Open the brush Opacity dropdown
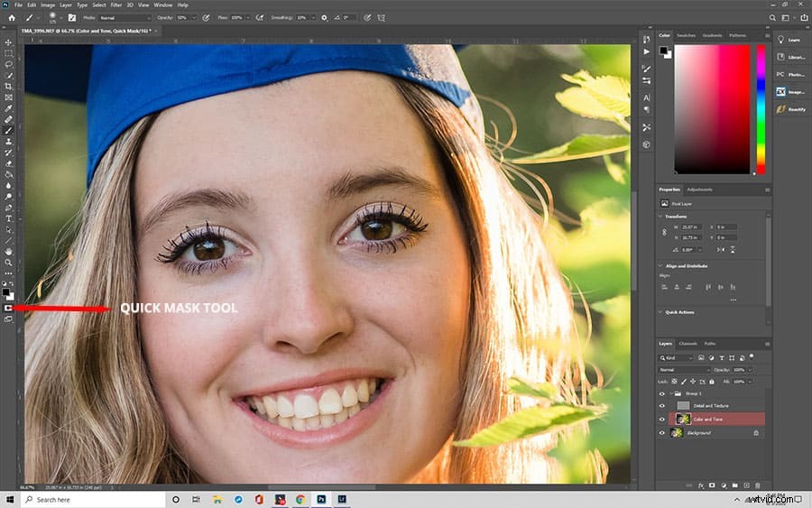 pyautogui.click(x=194, y=18)
